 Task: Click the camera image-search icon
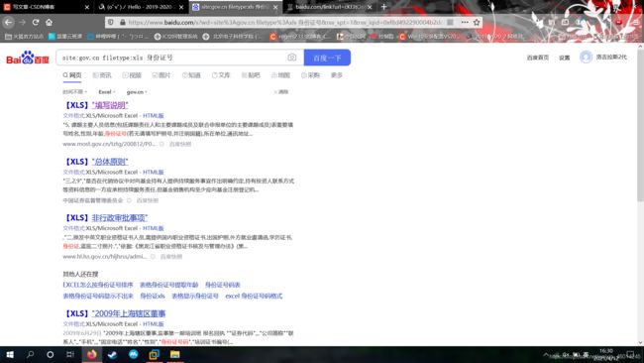291,58
